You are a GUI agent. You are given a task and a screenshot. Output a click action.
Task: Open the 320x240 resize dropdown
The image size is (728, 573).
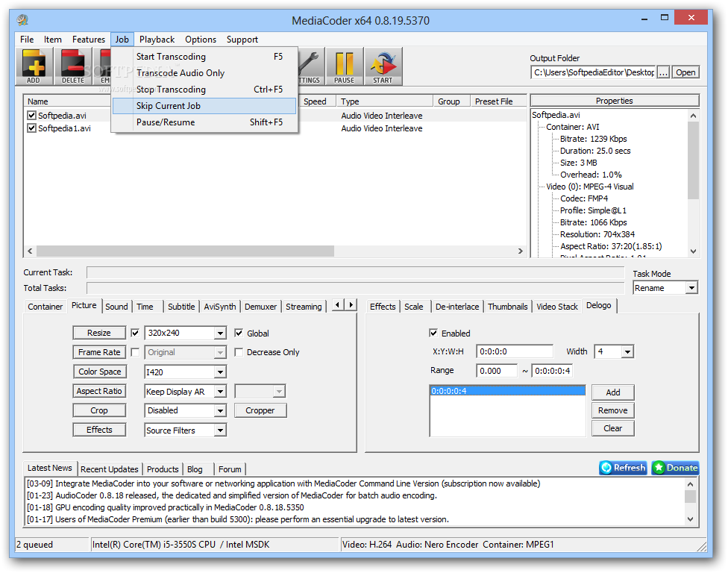point(221,333)
